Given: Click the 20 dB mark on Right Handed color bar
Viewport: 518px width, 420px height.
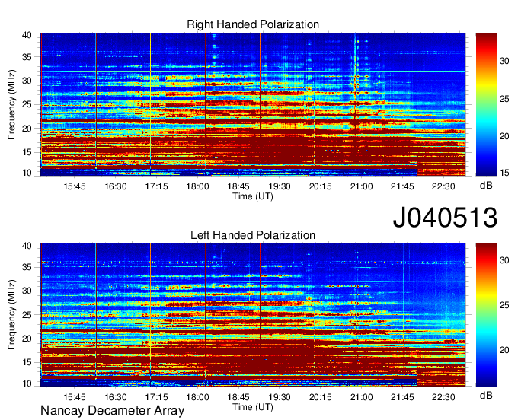Looking at the screenshot, I should [x=504, y=136].
